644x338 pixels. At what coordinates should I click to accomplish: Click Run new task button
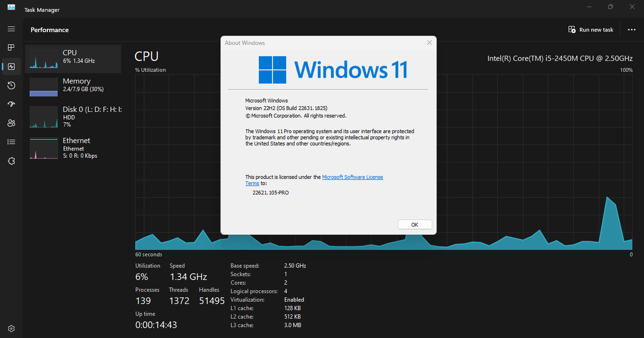point(591,30)
